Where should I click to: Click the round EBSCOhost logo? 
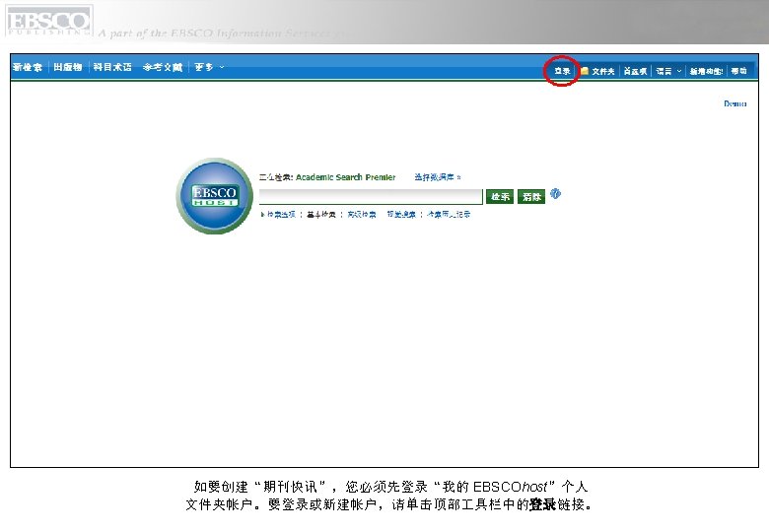(215, 196)
